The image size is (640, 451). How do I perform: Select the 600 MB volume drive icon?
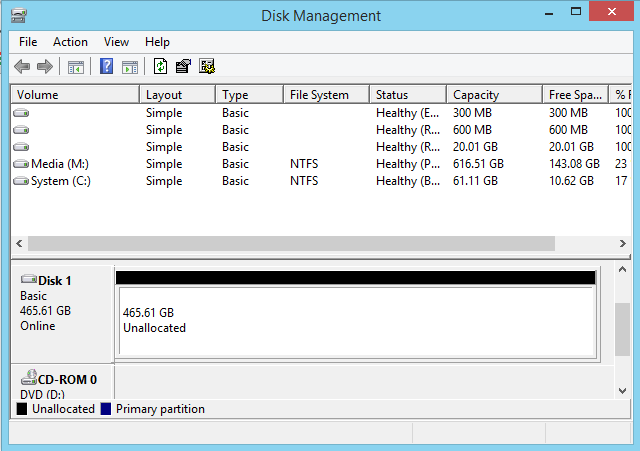(21, 130)
